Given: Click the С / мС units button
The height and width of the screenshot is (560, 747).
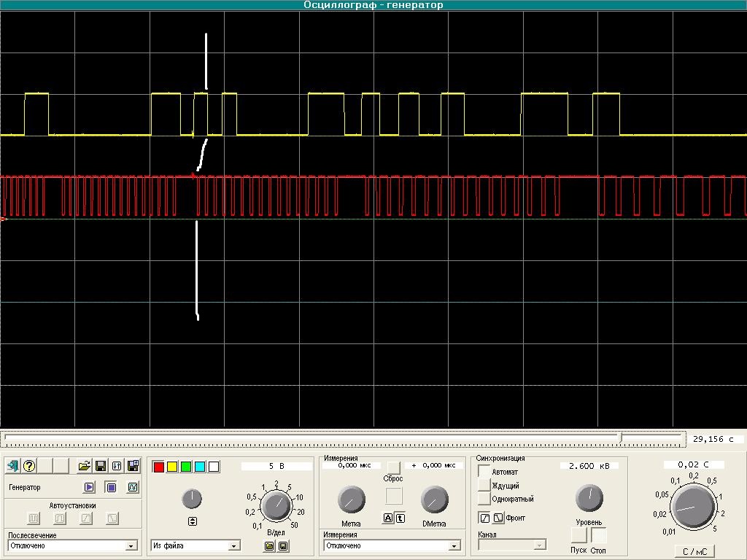Looking at the screenshot, I should (695, 551).
